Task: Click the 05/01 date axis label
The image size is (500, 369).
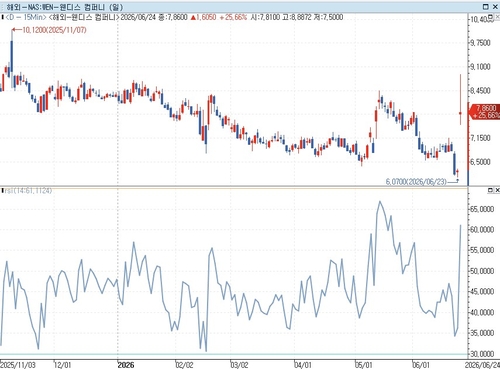Action: (x=364, y=364)
